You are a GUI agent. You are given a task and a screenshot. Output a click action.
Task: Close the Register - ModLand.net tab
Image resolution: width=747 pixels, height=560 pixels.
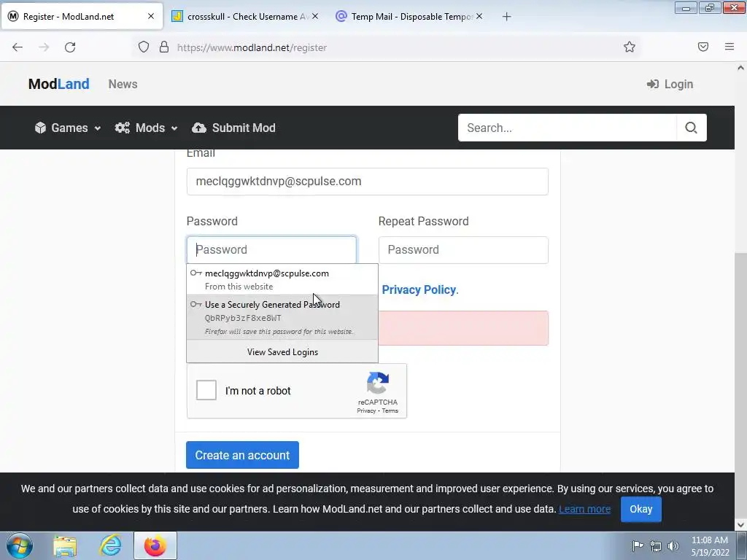150,16
